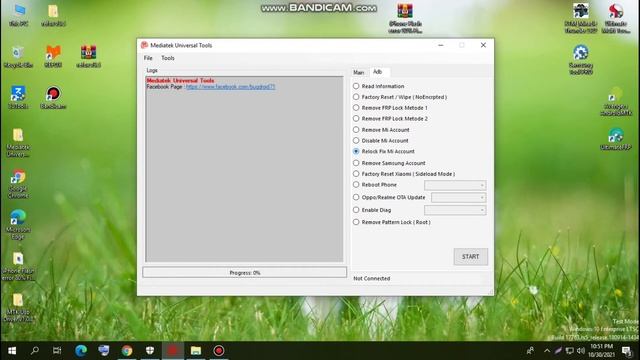Select the UltimateFRP desktop shortcut

tap(616, 139)
